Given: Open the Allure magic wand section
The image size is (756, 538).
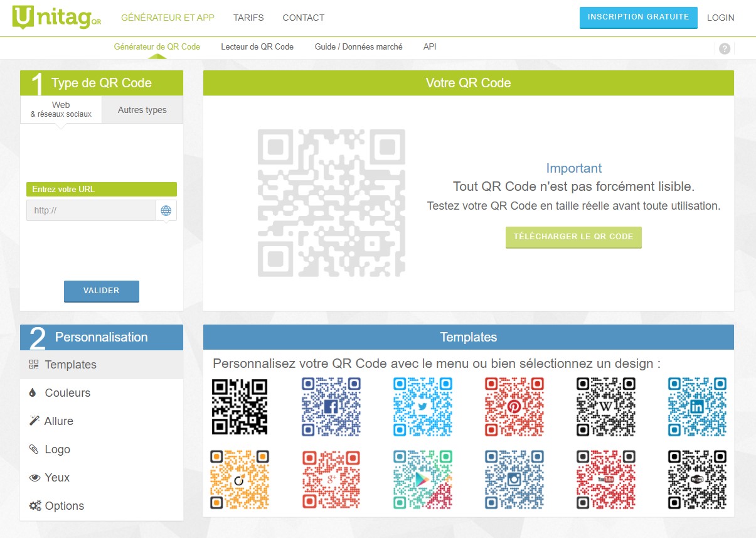Looking at the screenshot, I should pyautogui.click(x=58, y=421).
